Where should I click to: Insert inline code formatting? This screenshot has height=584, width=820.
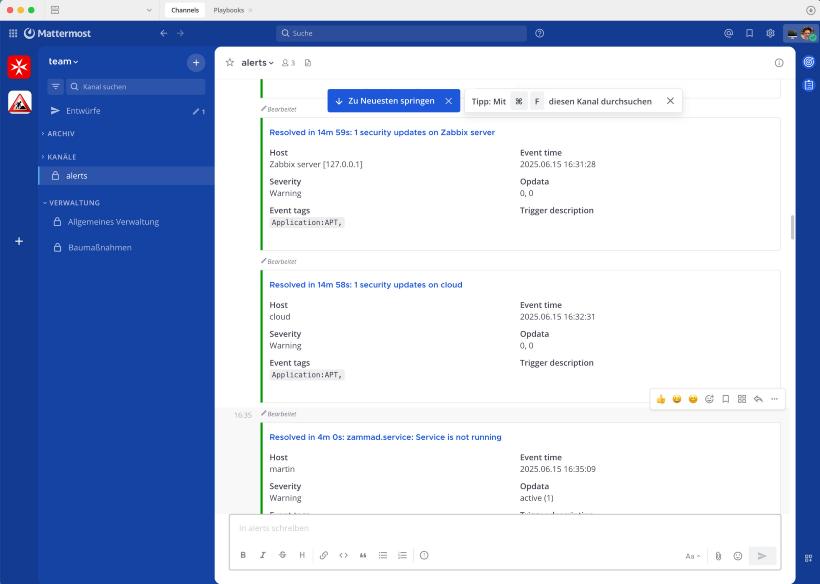pos(344,555)
